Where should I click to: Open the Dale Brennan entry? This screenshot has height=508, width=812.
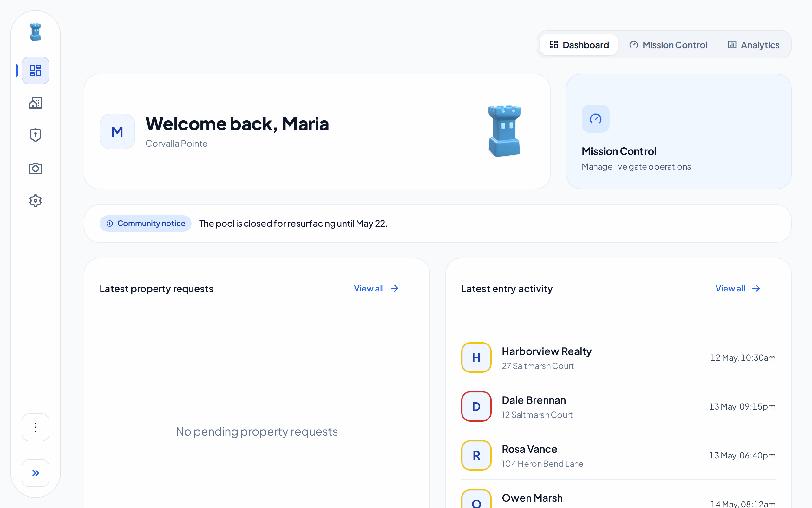coord(618,406)
